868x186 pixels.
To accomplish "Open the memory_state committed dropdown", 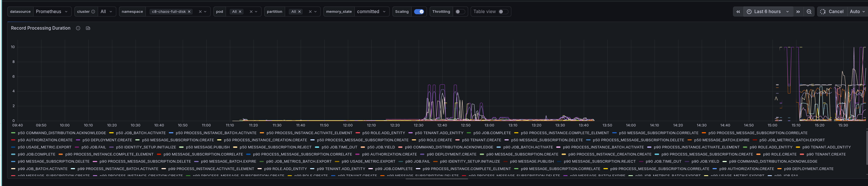I will pos(372,11).
